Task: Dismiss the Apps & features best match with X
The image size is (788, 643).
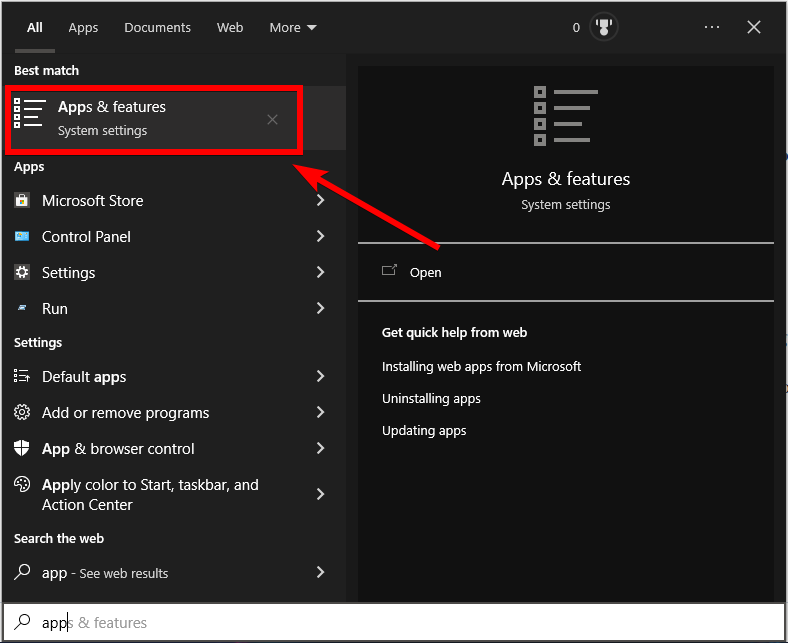Action: tap(272, 120)
